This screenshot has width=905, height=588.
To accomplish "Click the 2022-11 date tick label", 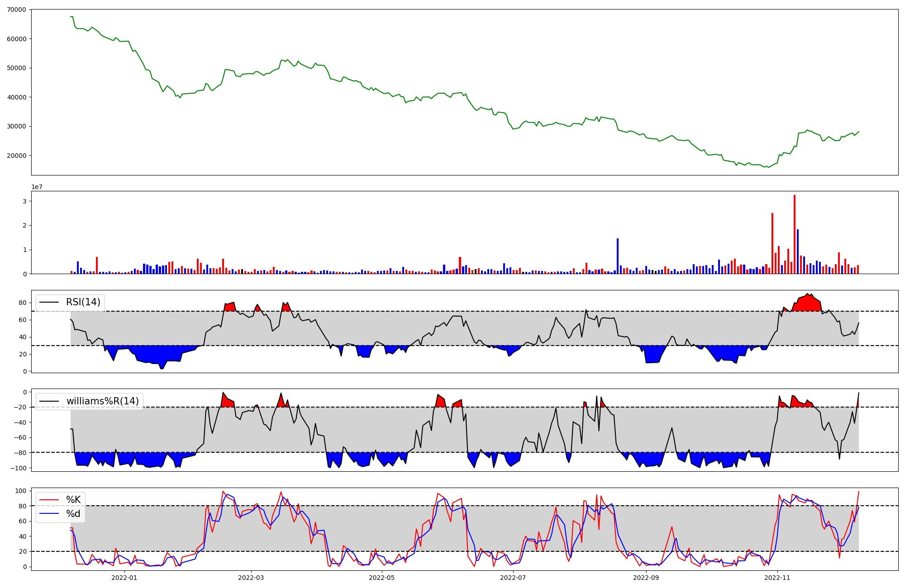I will [x=777, y=578].
